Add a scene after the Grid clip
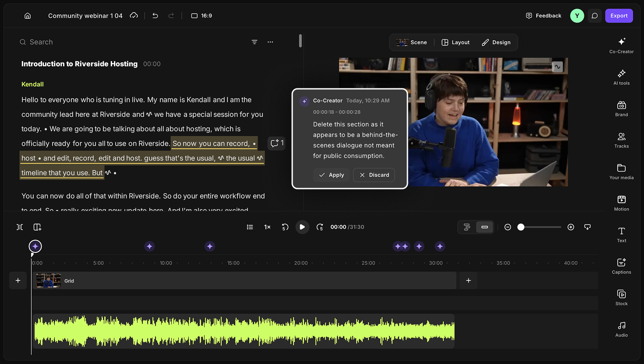Viewport: 644px width, 364px height. 468,280
